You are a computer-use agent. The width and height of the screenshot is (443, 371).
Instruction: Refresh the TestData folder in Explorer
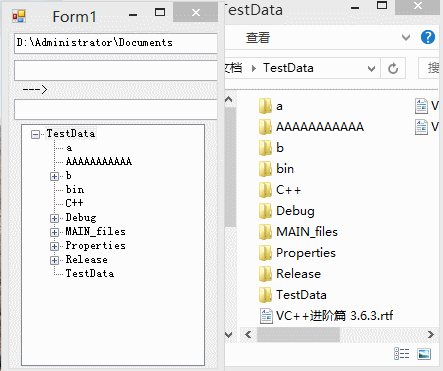(393, 68)
